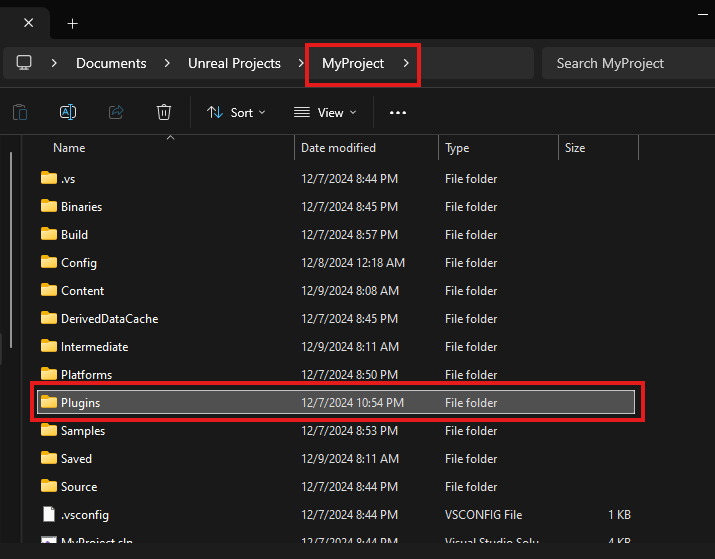The height and width of the screenshot is (559, 715).
Task: Click the Delete trash can icon
Action: pyautogui.click(x=164, y=112)
